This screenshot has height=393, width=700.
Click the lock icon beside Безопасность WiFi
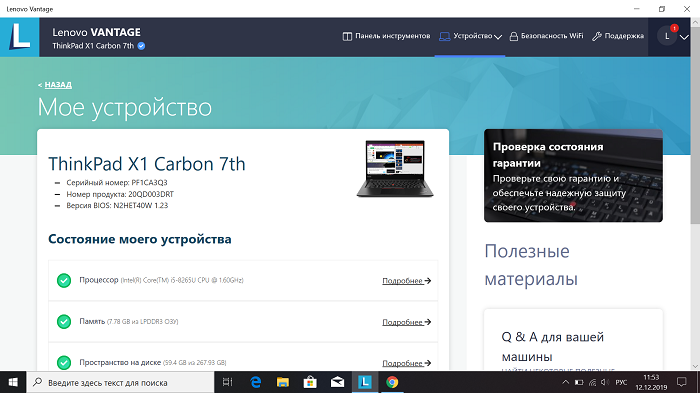(x=514, y=37)
